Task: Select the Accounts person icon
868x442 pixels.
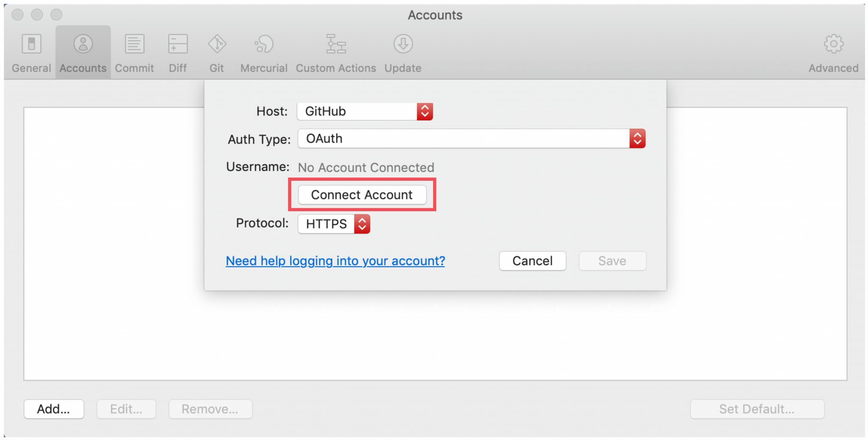Action: click(x=83, y=44)
